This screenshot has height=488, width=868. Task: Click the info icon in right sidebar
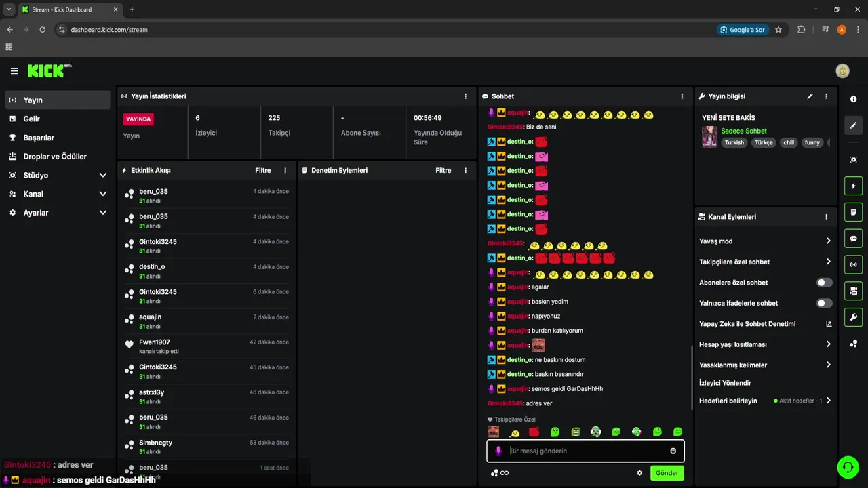click(853, 99)
